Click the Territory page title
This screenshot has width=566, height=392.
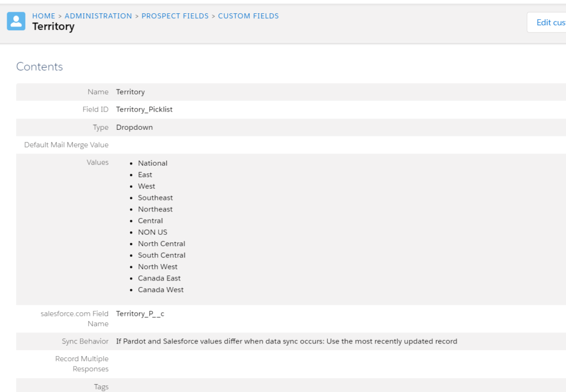click(53, 27)
